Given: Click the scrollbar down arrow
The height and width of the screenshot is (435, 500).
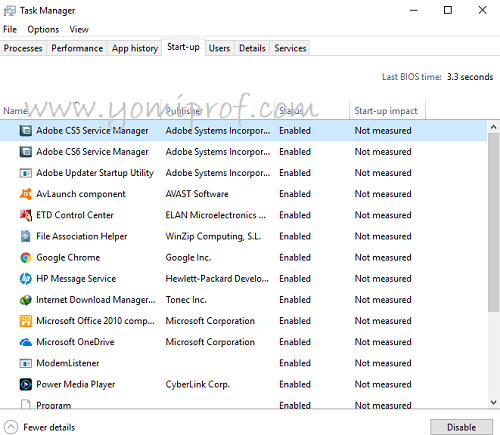Looking at the screenshot, I should coord(494,402).
